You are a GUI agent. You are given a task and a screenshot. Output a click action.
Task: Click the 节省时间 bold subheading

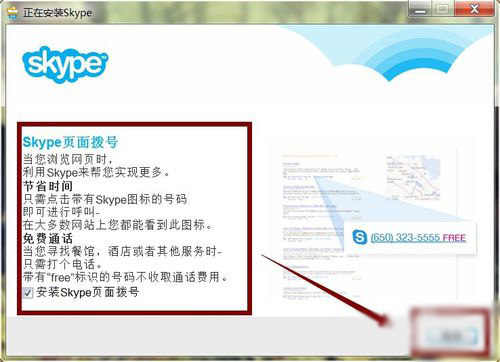[x=48, y=186]
